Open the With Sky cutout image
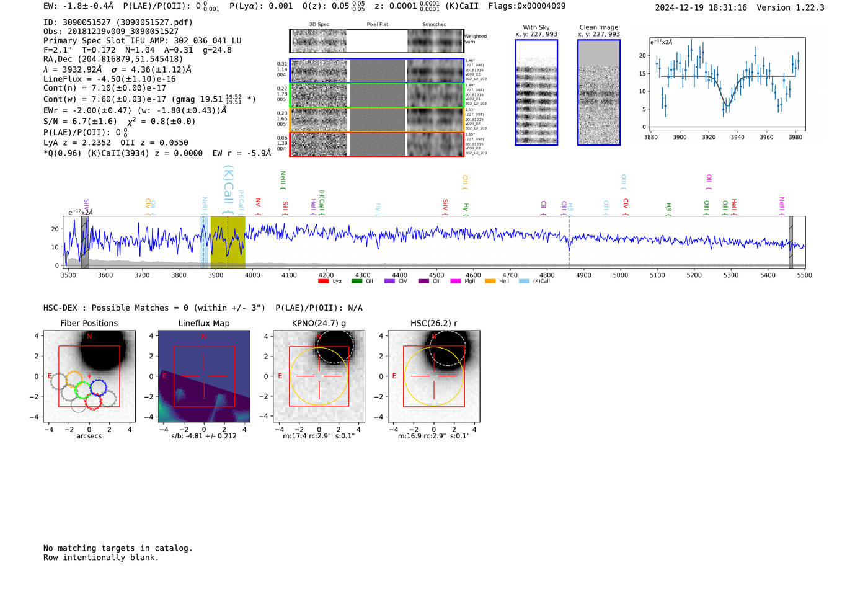Image resolution: width=868 pixels, height=591 pixels. 536,92
